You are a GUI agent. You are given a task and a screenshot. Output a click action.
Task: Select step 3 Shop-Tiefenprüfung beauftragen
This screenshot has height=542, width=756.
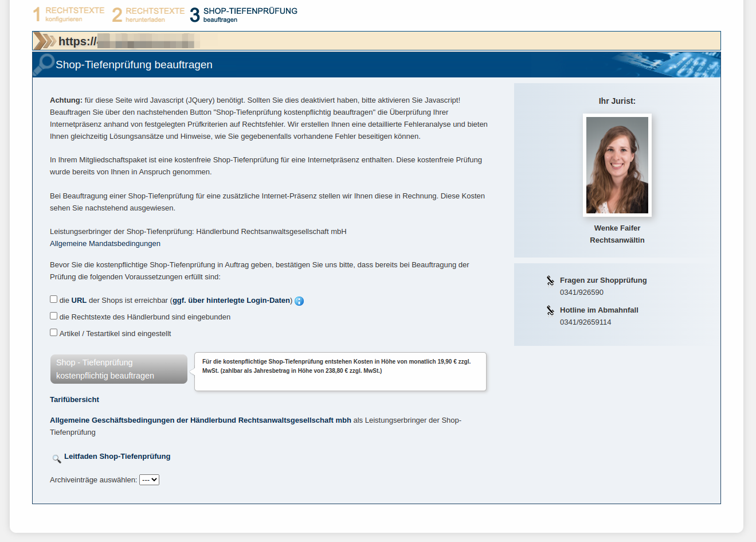coord(244,14)
